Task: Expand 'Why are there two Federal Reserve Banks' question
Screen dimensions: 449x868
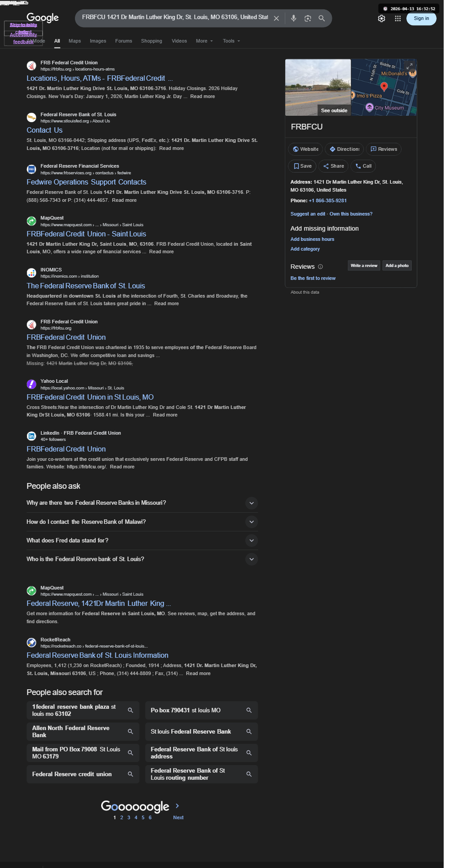Action: pyautogui.click(x=251, y=503)
